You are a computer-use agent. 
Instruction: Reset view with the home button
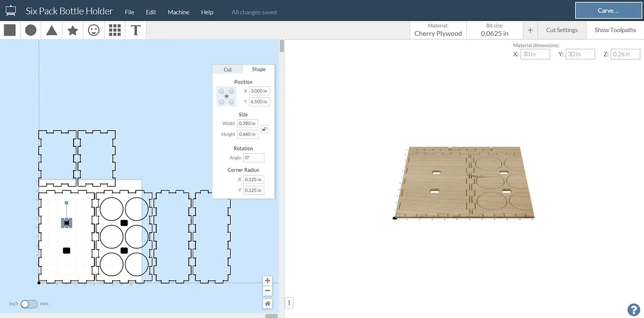pos(267,304)
